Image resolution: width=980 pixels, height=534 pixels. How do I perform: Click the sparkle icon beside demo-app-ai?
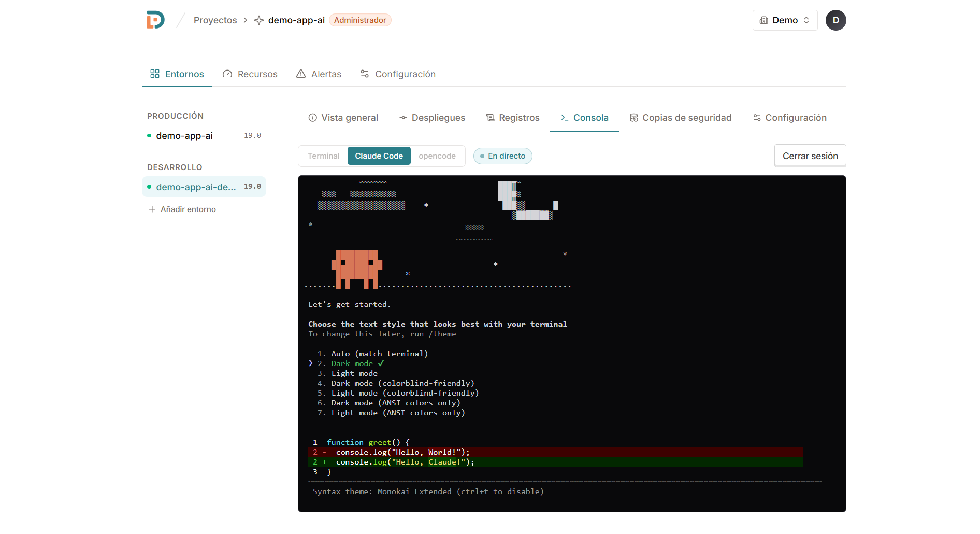pyautogui.click(x=259, y=20)
